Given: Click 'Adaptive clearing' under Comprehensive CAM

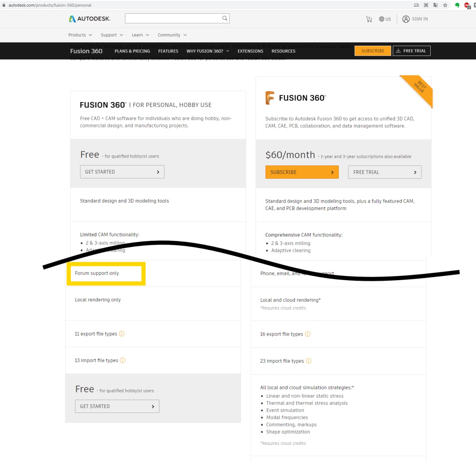Looking at the screenshot, I should (x=291, y=250).
